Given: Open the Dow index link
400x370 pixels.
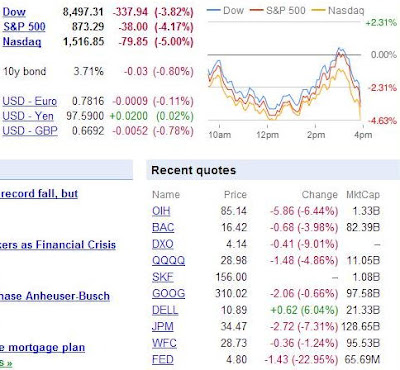Looking at the screenshot, I should coord(14,12).
